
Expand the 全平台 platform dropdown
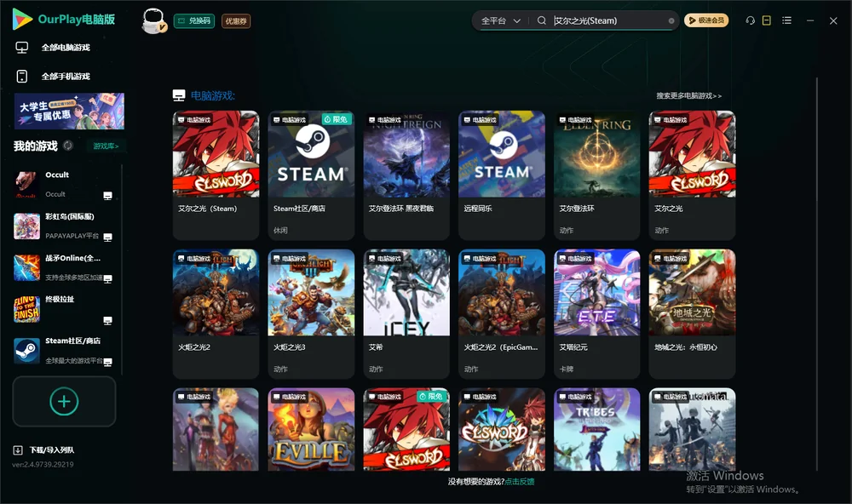coord(501,20)
